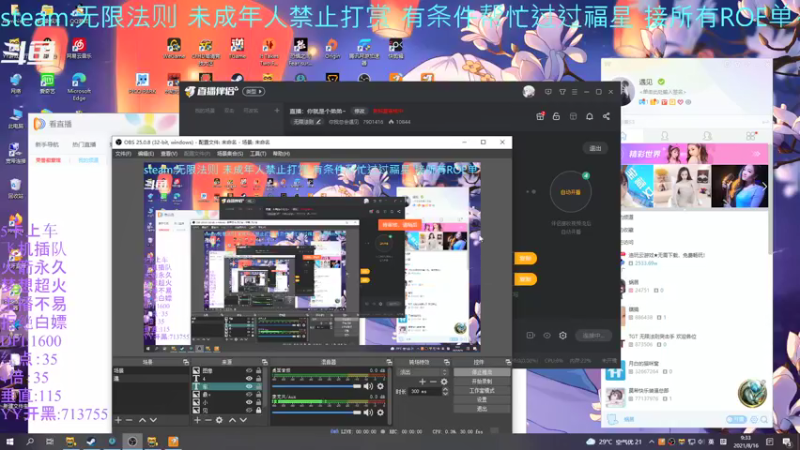This screenshot has height=450, width=800.
Task: Pop out the OBS Sources dock
Action: coord(264,362)
